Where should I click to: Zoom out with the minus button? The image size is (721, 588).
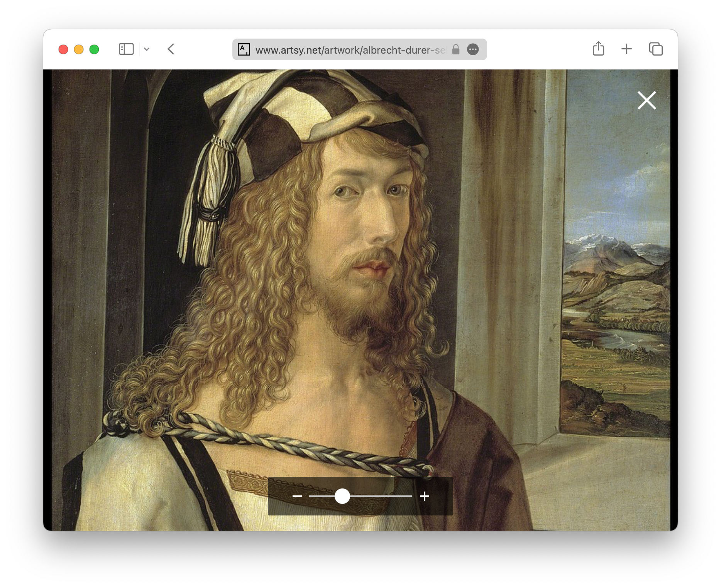pos(297,496)
